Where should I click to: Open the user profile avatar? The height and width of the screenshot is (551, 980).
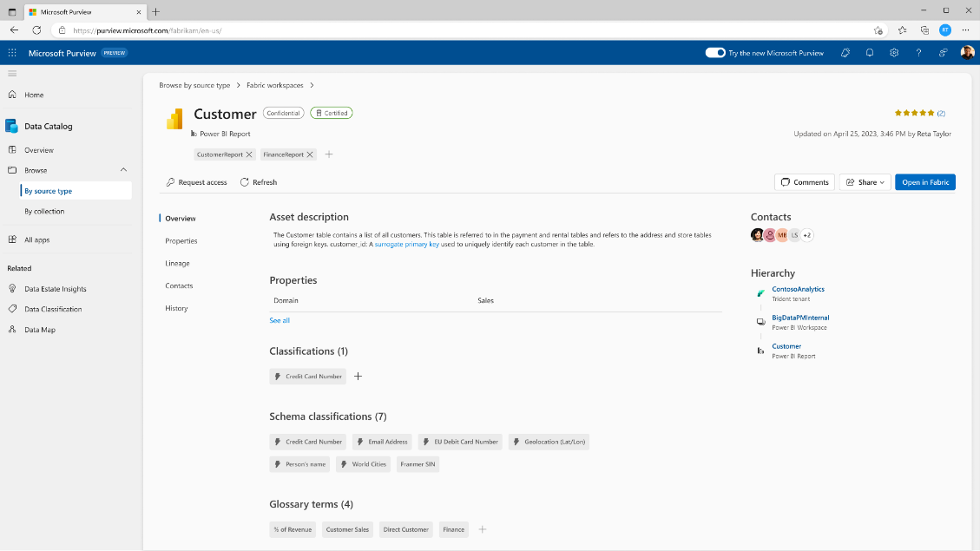967,53
